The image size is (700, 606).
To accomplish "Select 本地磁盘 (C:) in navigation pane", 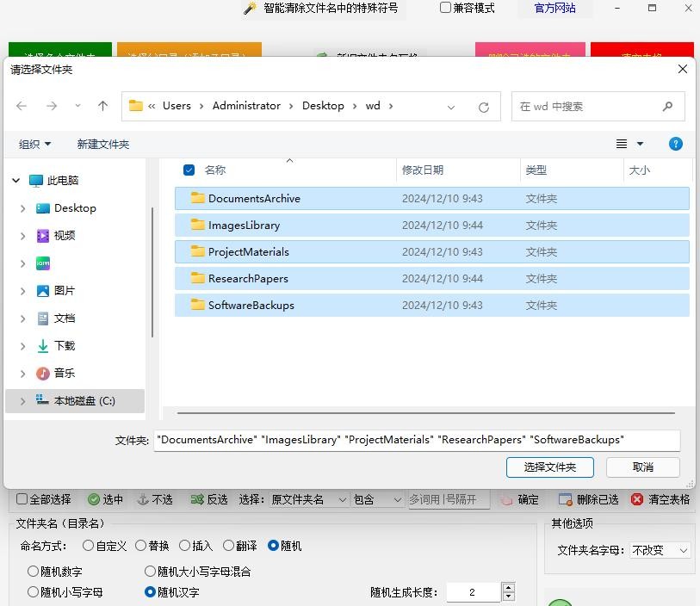I will coord(84,401).
